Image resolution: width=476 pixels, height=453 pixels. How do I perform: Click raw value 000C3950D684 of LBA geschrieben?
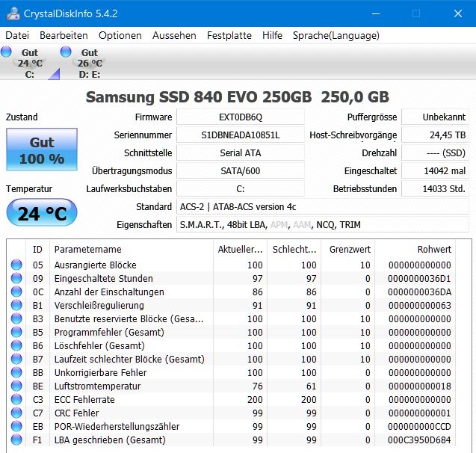point(419,440)
